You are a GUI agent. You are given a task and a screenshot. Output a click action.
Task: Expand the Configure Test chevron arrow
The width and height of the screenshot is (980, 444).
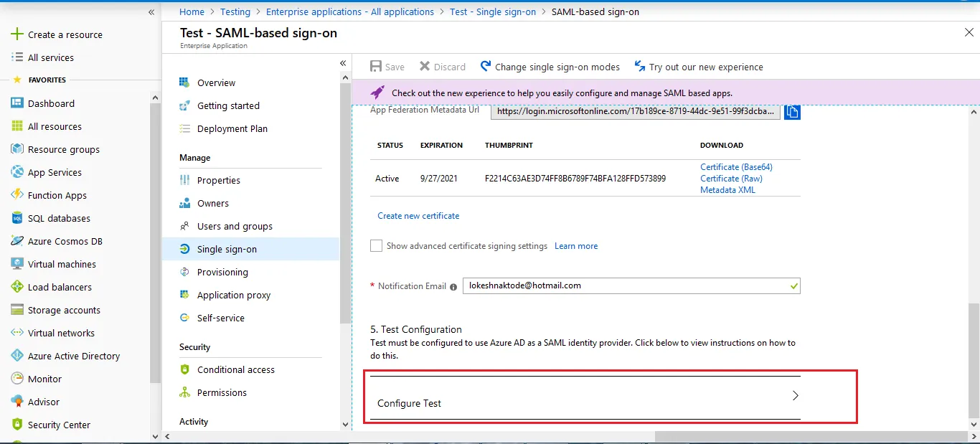point(795,395)
